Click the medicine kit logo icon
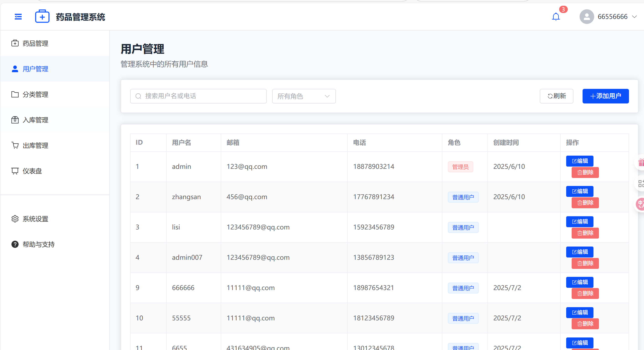Viewport: 644px width, 350px height. (42, 17)
